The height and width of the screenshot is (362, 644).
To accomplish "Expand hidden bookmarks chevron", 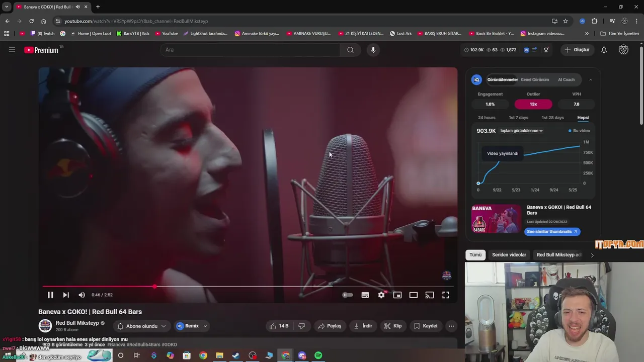I will [x=587, y=34].
